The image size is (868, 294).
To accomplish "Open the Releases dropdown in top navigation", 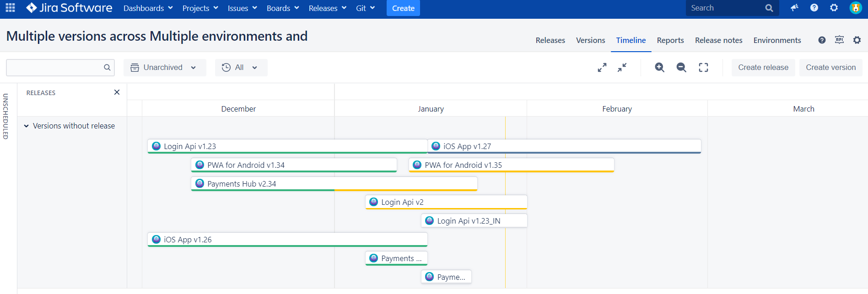I will point(328,8).
